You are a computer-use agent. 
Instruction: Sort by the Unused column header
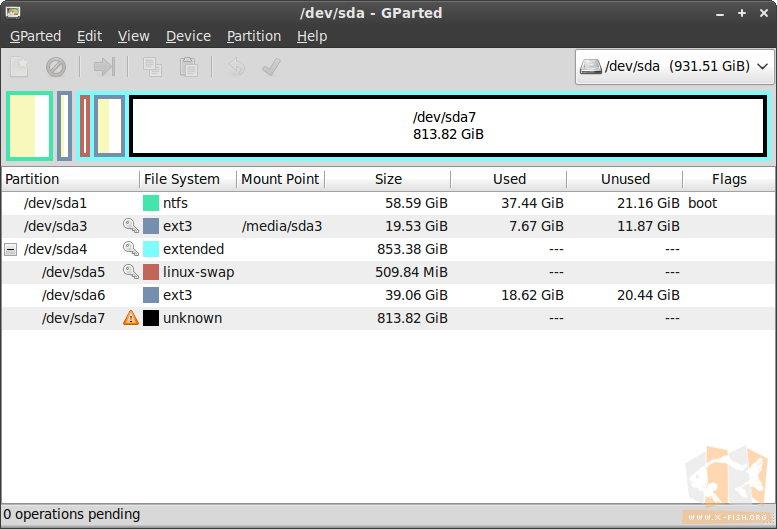click(x=625, y=179)
